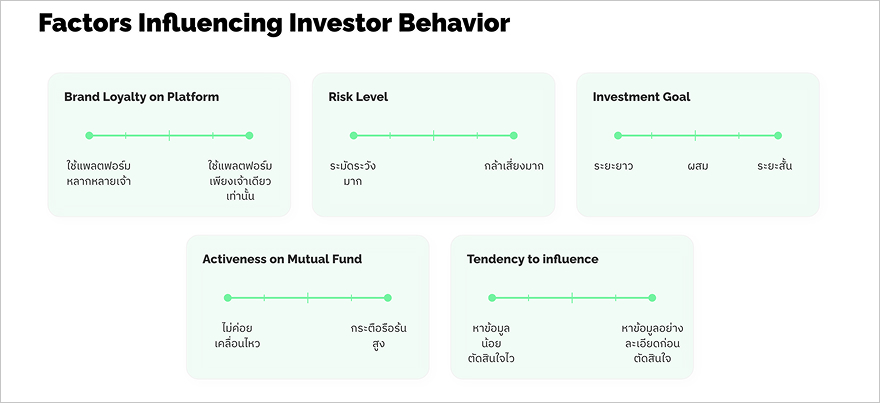The image size is (880, 403).
Task: Click left dot of Activeness on Mutual Fund slider
Action: 228,297
